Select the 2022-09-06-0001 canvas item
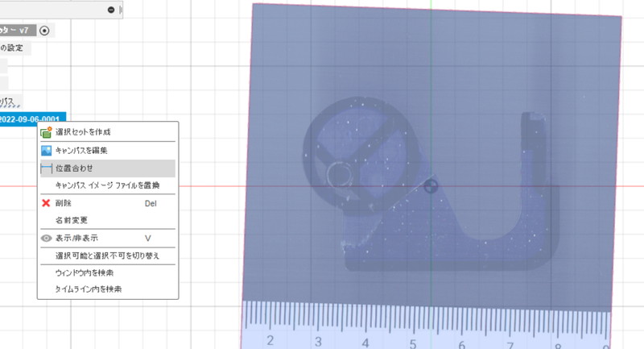The height and width of the screenshot is (349, 644). tap(33, 119)
